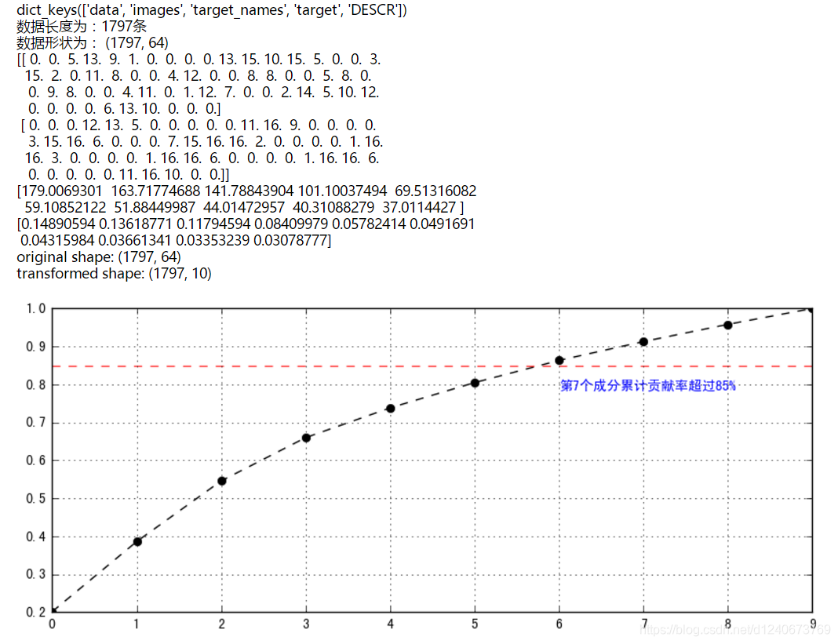The height and width of the screenshot is (644, 838).
Task: Click the blue annotation about 85% contribution
Action: [650, 385]
